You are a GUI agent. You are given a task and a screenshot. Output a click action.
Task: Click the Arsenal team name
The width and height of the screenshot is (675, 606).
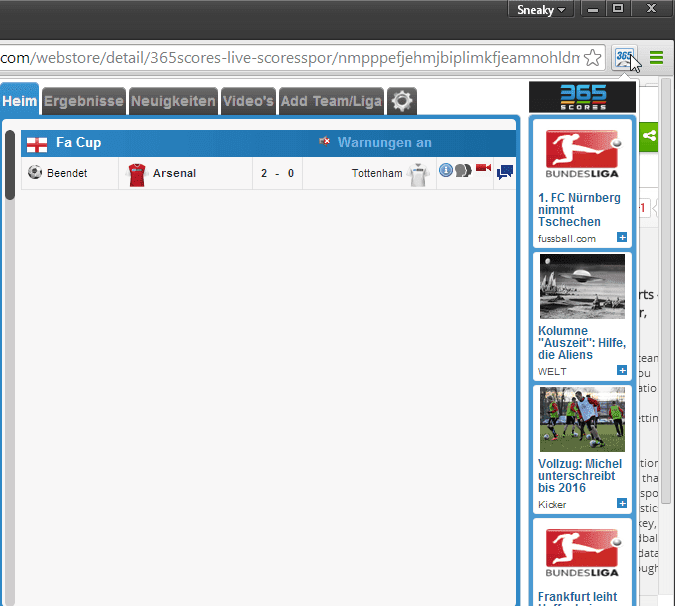174,173
